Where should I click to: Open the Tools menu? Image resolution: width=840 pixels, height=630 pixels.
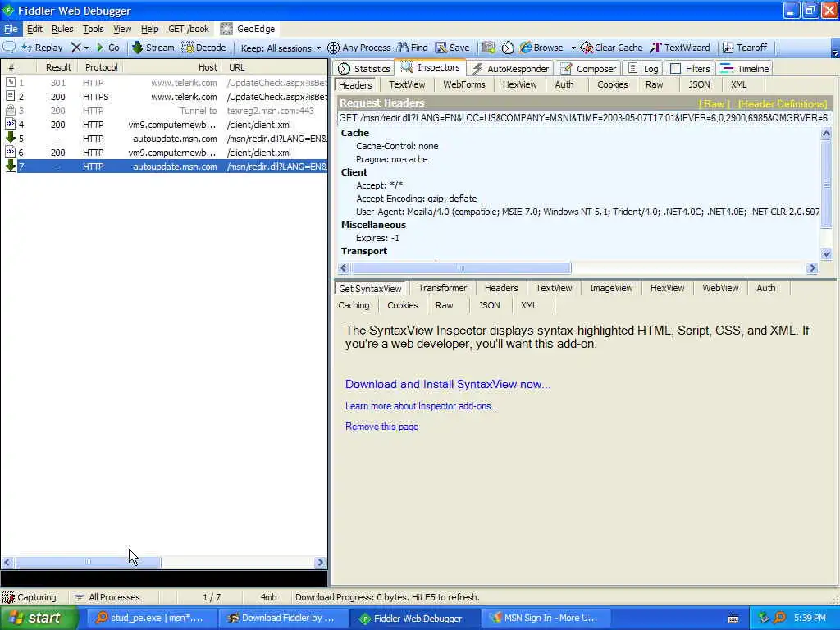tap(94, 29)
